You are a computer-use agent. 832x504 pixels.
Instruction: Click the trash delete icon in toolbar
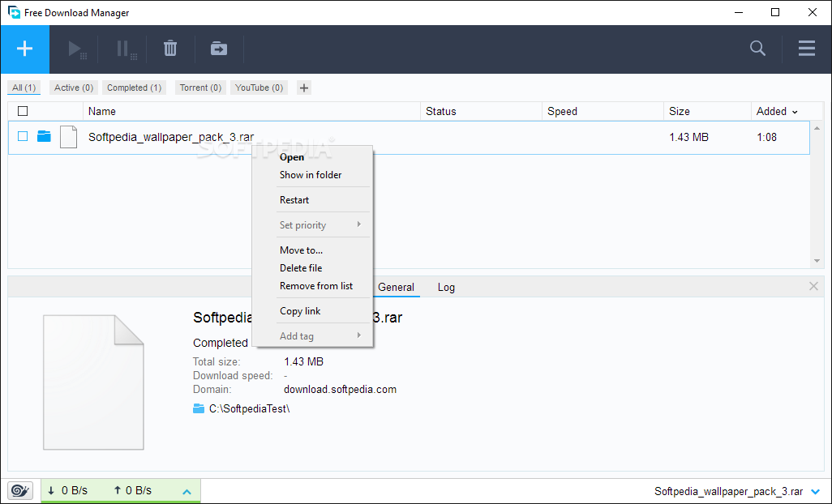[170, 49]
